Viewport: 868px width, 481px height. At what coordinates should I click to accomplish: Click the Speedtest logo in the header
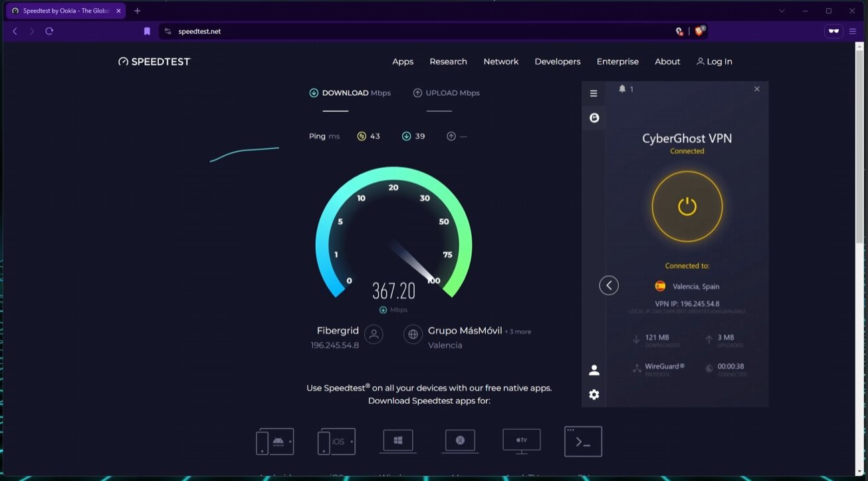(x=154, y=62)
